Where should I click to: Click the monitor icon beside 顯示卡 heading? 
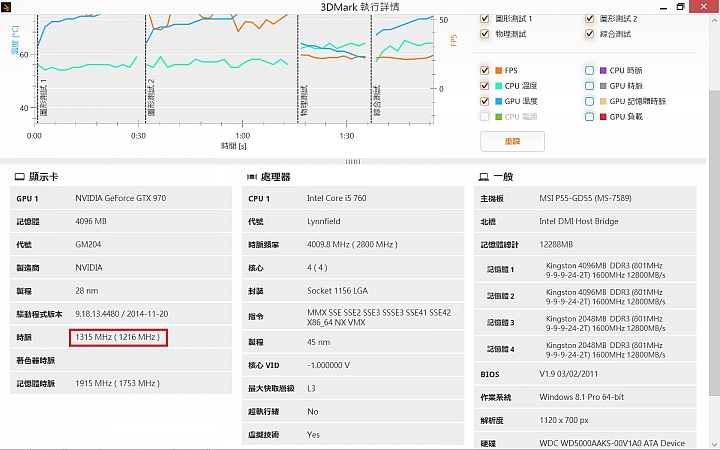(x=19, y=177)
